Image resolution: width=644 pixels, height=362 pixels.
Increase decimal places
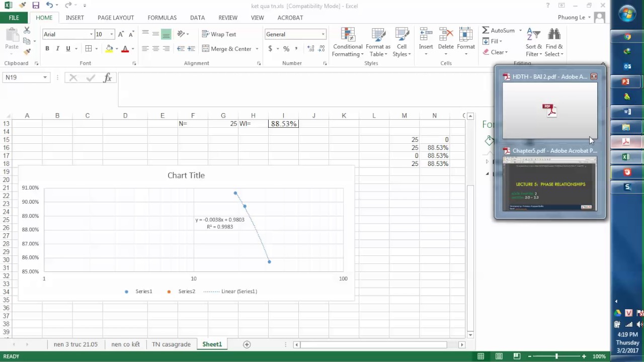point(310,49)
